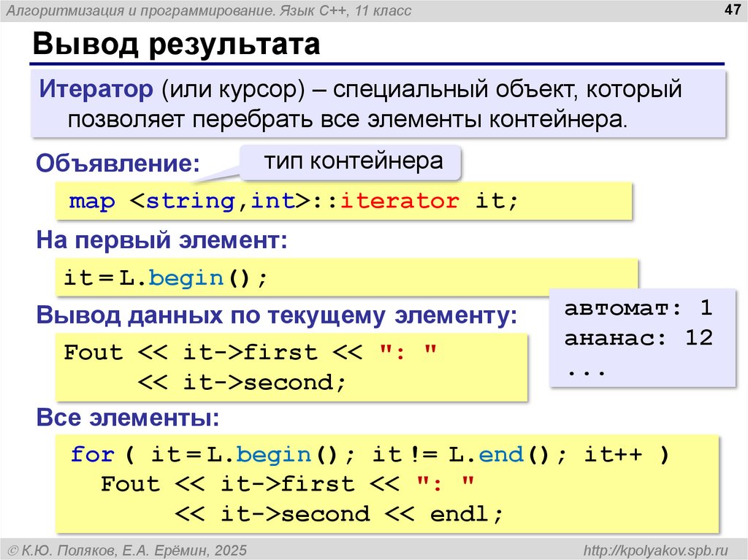Click the blue "for" keyword in loop
Viewport: 748px width, 560px height.
click(93, 455)
